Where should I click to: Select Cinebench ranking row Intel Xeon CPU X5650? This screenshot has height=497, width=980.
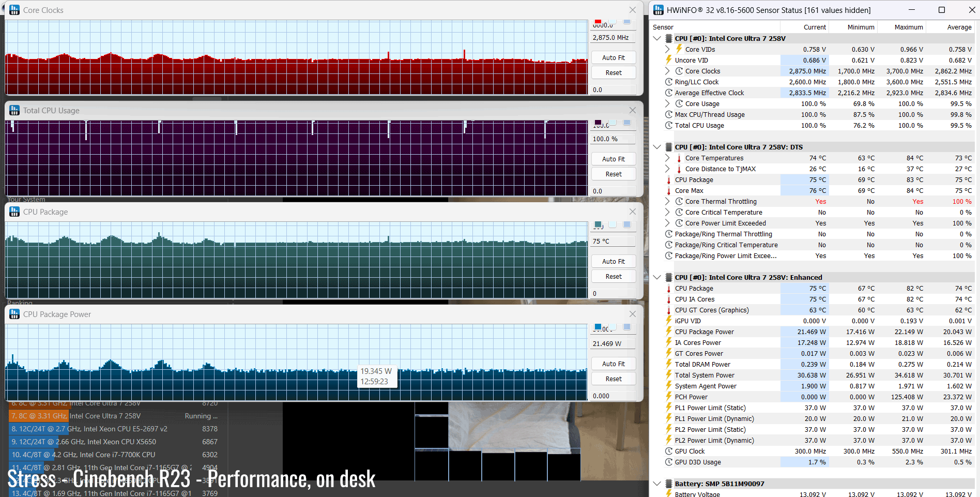point(115,442)
